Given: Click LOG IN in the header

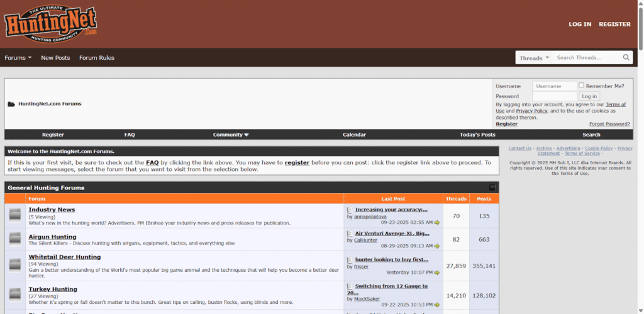Looking at the screenshot, I should click(x=580, y=25).
